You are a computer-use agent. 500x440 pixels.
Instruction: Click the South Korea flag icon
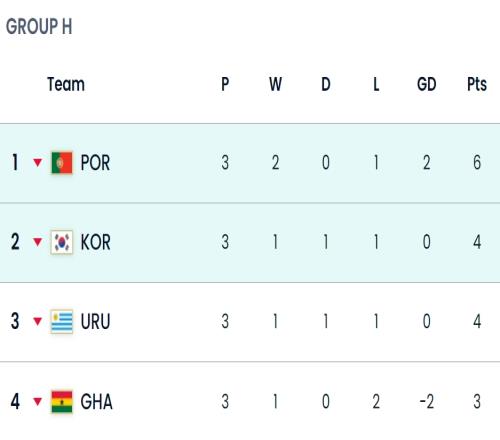(x=62, y=242)
